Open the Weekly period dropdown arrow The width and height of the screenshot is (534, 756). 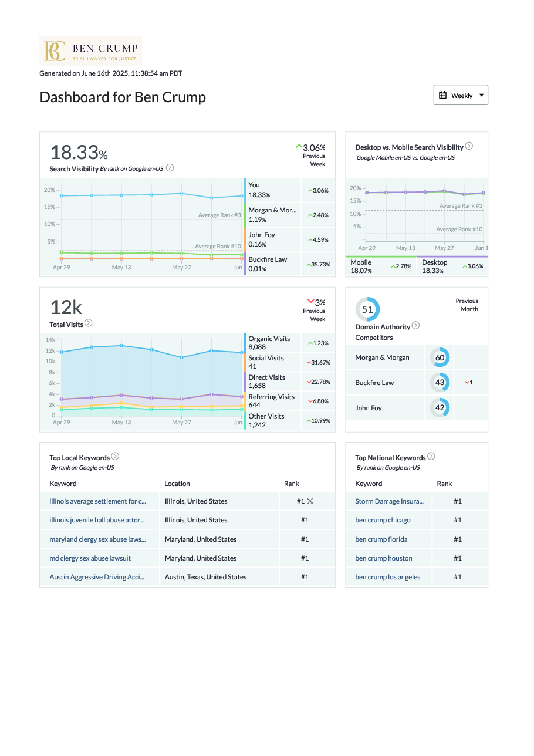point(481,95)
